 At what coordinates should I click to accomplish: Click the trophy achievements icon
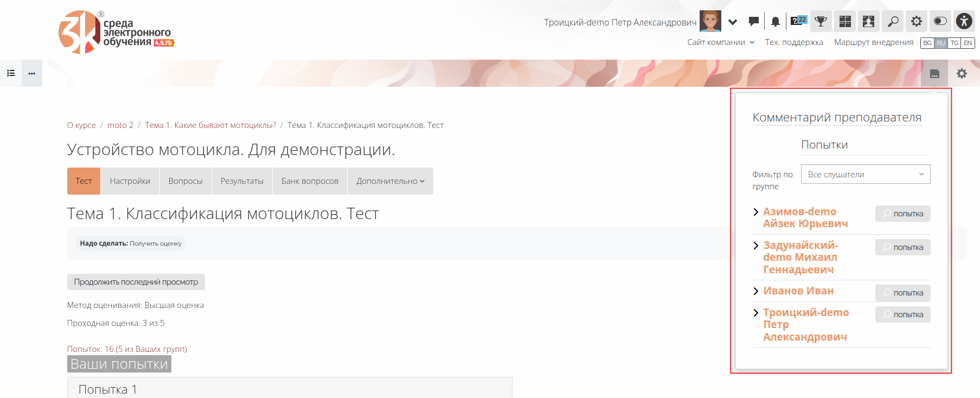click(821, 22)
